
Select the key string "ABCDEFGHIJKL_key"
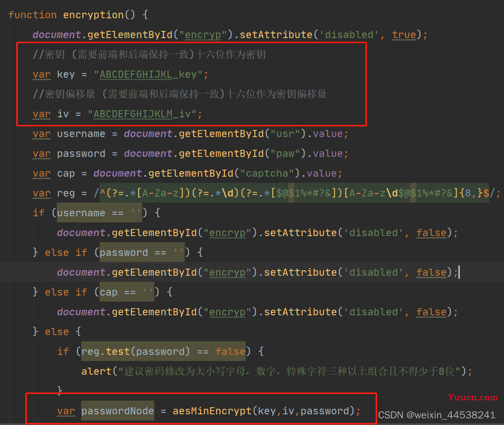(148, 74)
